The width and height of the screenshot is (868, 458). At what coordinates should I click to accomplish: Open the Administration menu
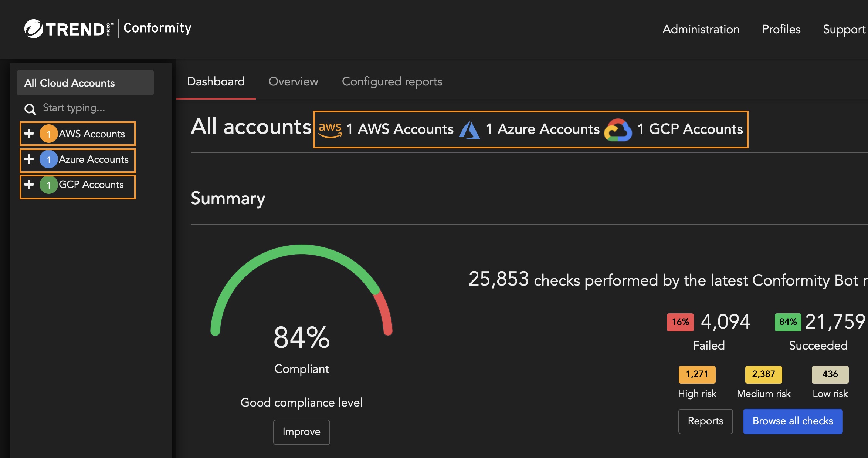pos(701,29)
